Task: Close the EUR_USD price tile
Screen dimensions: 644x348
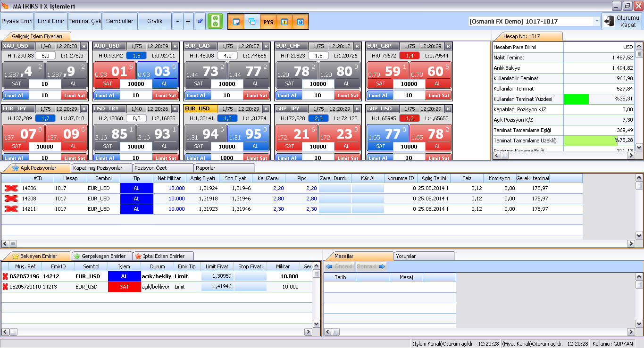Action: coord(266,109)
